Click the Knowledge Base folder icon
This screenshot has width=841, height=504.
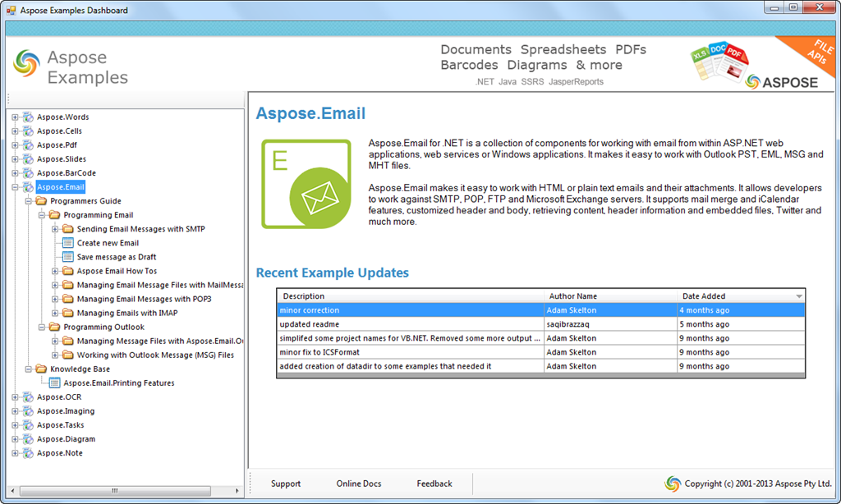(x=42, y=369)
